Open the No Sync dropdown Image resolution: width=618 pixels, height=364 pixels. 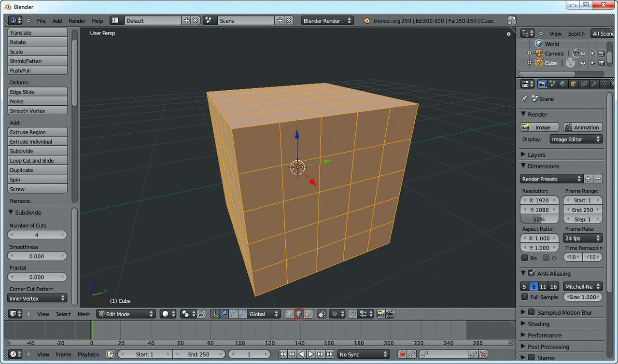pos(364,354)
